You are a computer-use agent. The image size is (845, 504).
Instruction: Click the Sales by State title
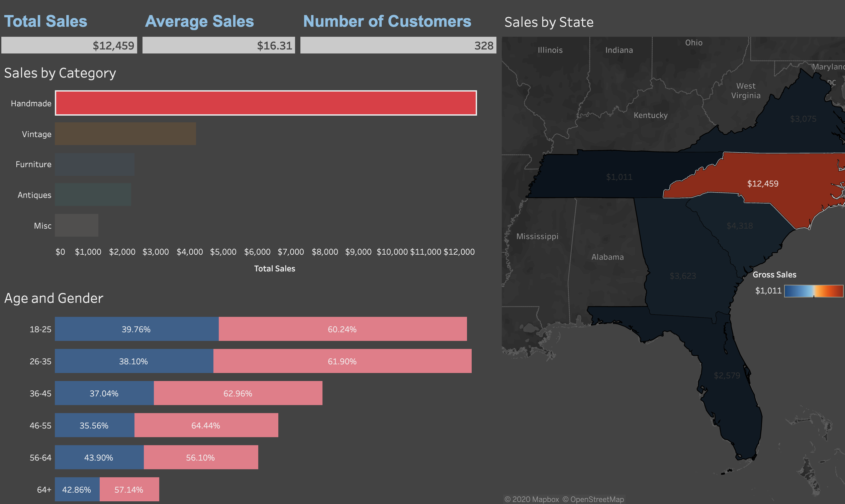pos(549,22)
